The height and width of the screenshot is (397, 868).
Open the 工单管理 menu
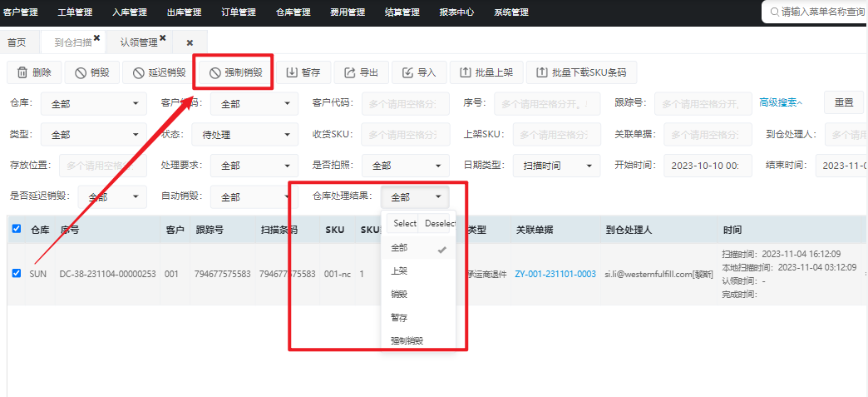(76, 12)
